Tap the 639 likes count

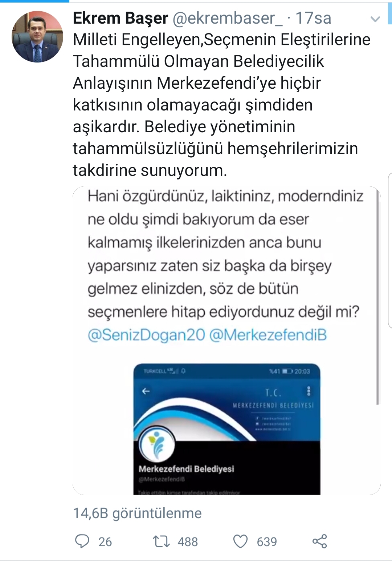point(267,542)
